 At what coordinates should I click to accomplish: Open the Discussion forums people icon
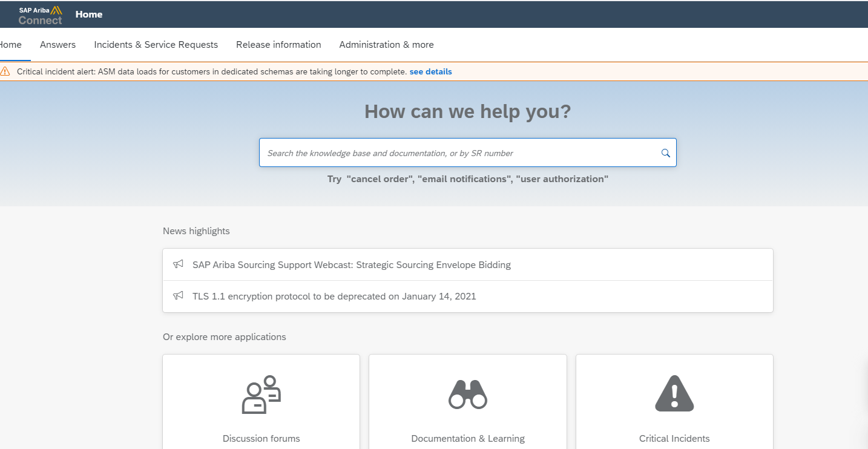pyautogui.click(x=261, y=395)
